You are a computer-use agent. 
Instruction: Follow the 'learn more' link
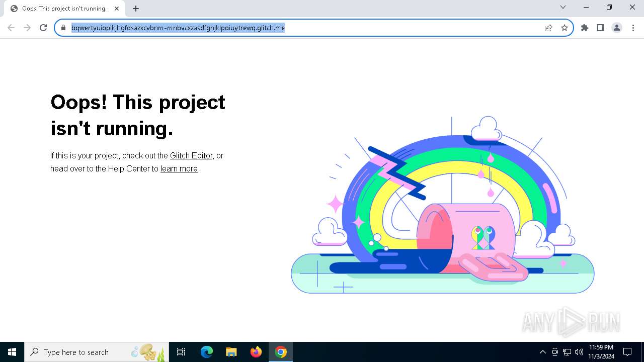coord(179,169)
